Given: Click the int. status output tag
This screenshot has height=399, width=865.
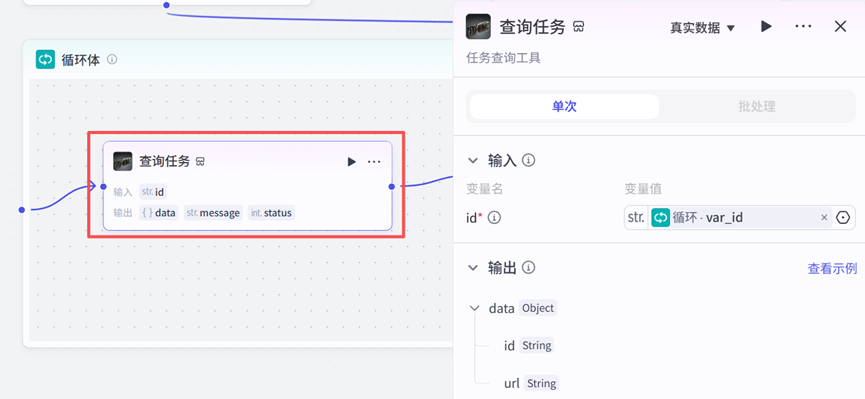Looking at the screenshot, I should pyautogui.click(x=271, y=213).
